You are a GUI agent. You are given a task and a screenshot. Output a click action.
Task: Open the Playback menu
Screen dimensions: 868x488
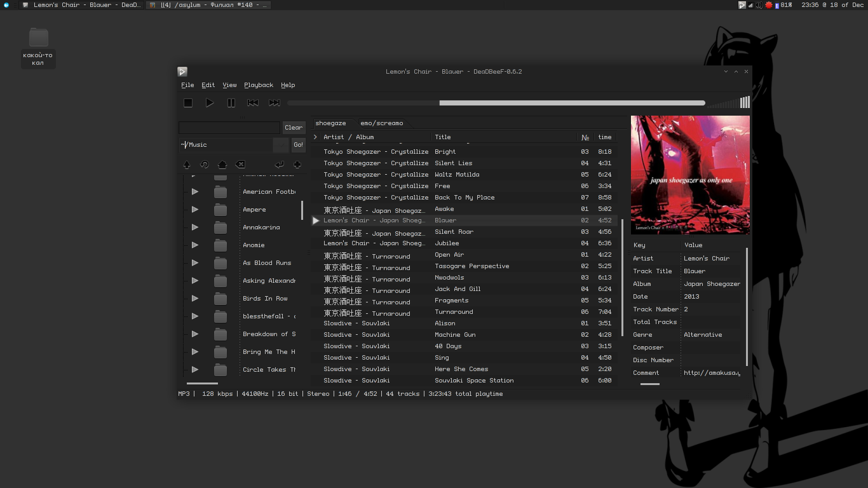[x=259, y=85]
